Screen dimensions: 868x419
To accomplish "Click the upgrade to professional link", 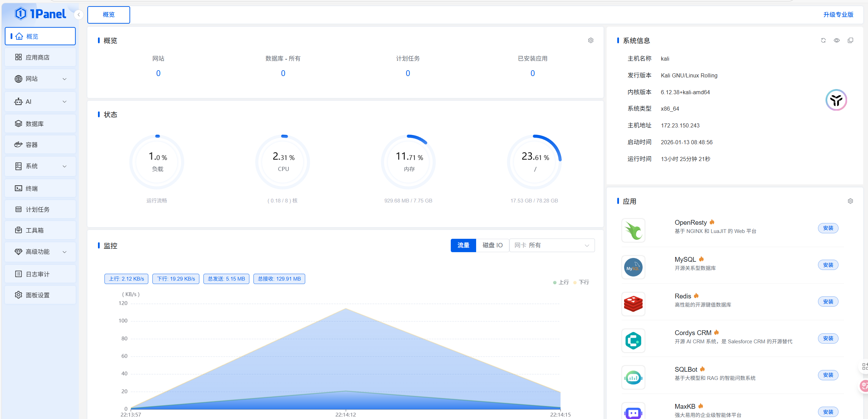I will click(x=838, y=15).
